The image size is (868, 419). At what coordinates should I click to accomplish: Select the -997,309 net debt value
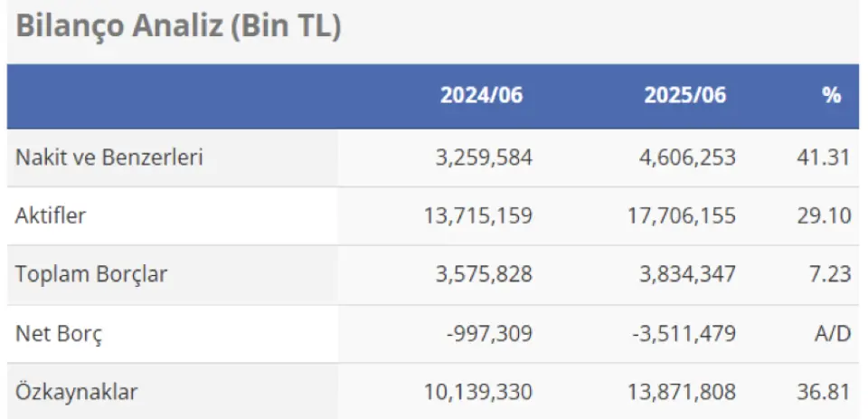coord(487,333)
